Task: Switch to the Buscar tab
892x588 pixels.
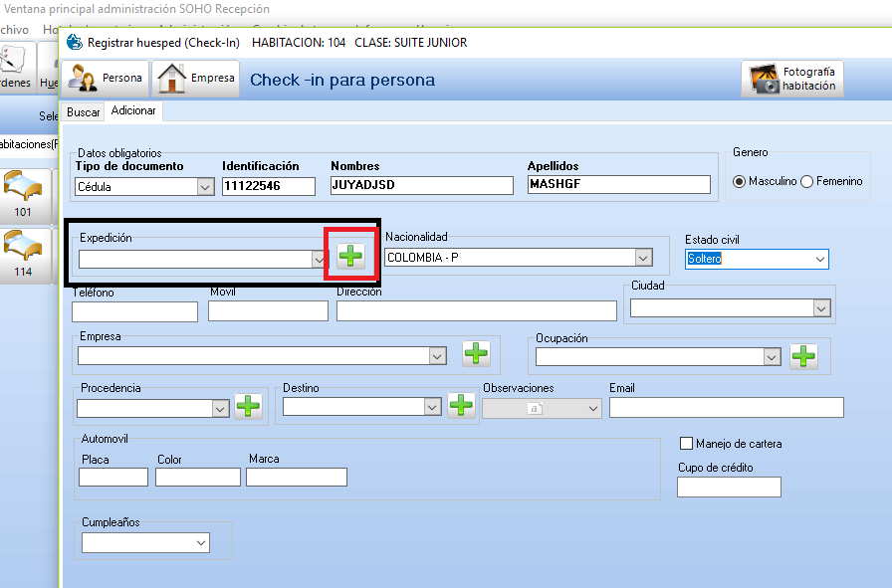Action: click(83, 112)
